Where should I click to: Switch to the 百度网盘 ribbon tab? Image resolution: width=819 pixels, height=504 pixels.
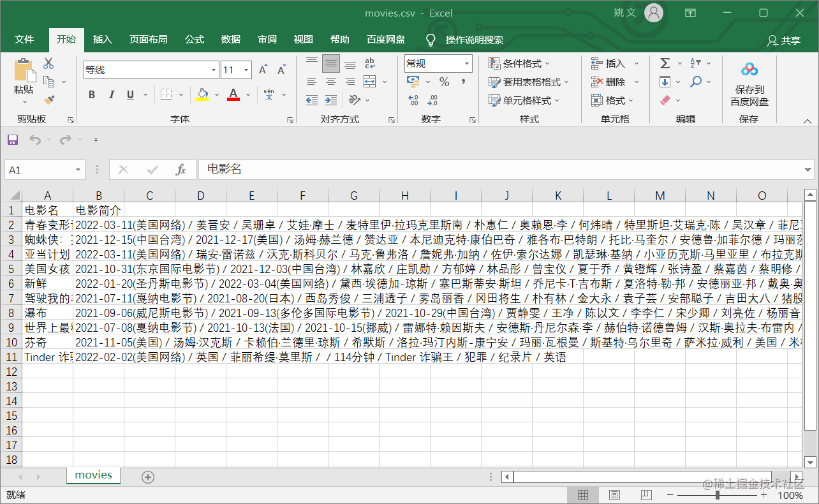tap(385, 40)
